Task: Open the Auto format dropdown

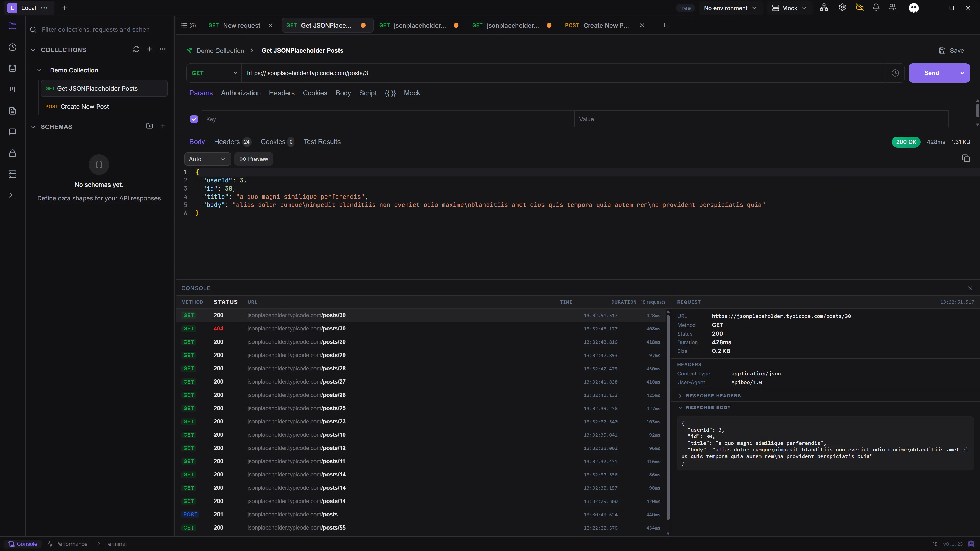Action: (207, 159)
